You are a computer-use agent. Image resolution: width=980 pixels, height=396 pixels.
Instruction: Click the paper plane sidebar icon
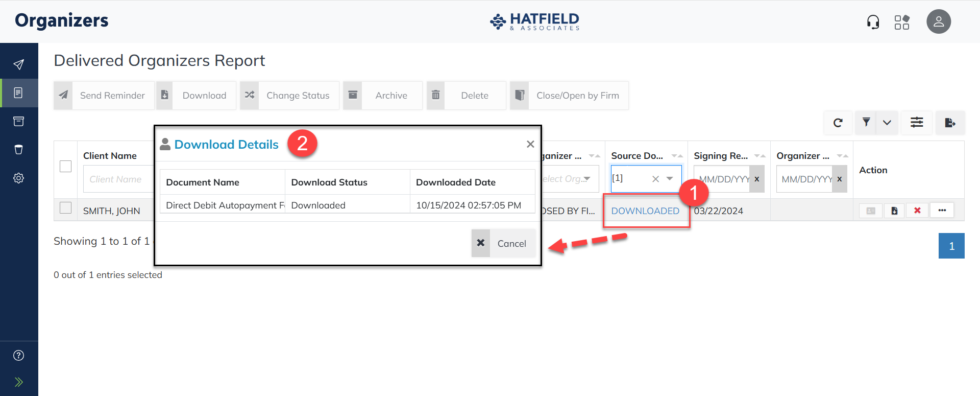(19, 64)
